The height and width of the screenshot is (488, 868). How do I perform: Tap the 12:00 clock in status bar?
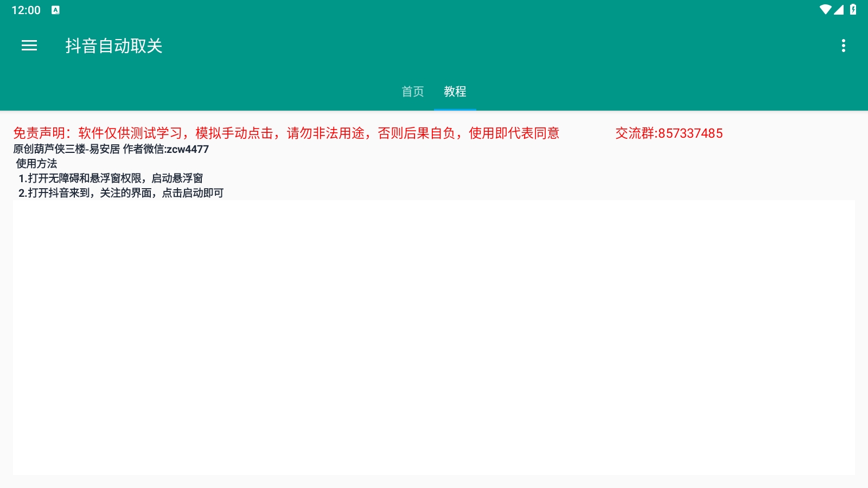click(x=26, y=10)
